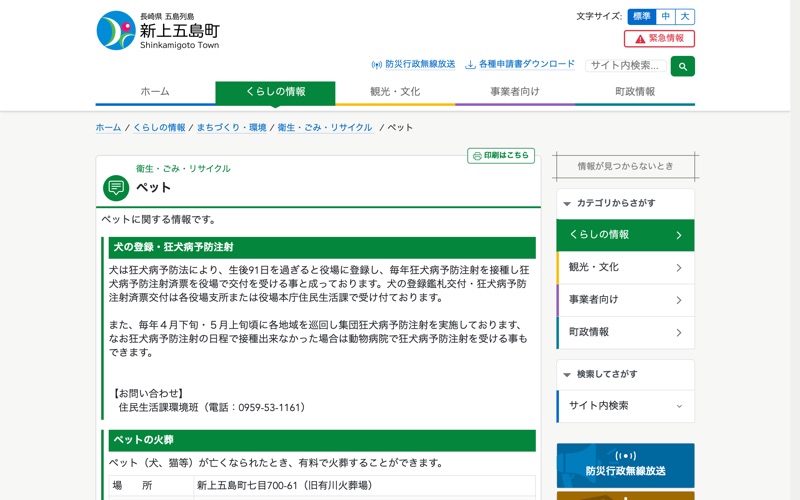
Task: Open the 観光・文化 navigation tab
Action: [x=395, y=92]
